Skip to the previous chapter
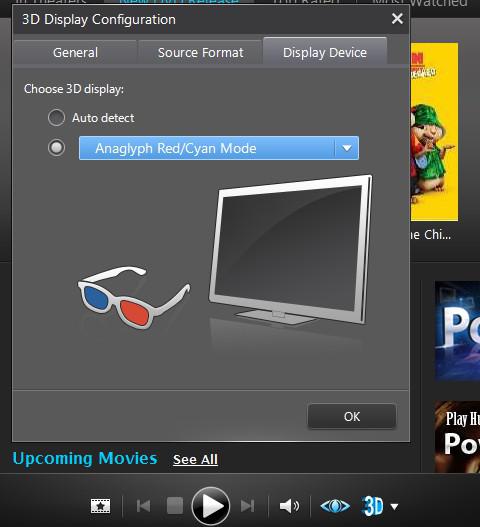The height and width of the screenshot is (527, 480). [x=144, y=506]
